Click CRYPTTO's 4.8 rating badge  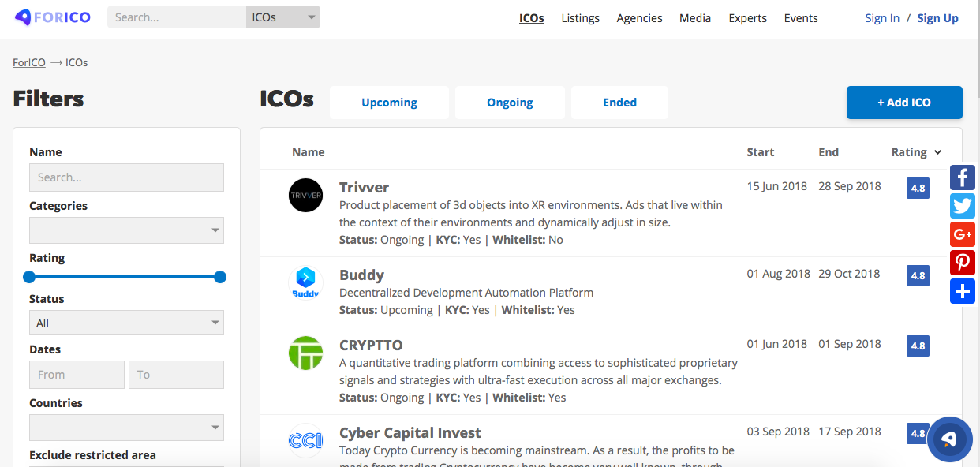click(x=918, y=346)
